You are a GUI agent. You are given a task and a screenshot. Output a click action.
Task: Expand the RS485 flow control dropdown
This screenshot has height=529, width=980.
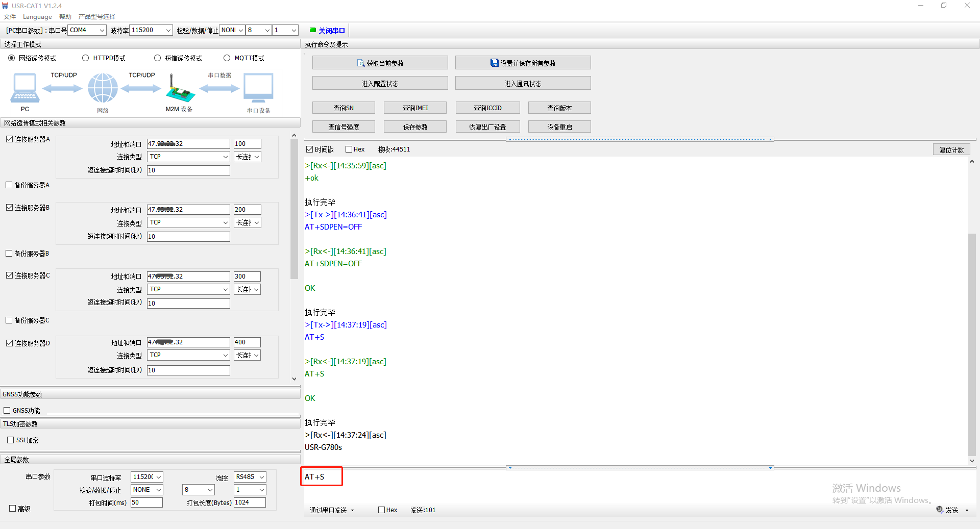[261, 477]
